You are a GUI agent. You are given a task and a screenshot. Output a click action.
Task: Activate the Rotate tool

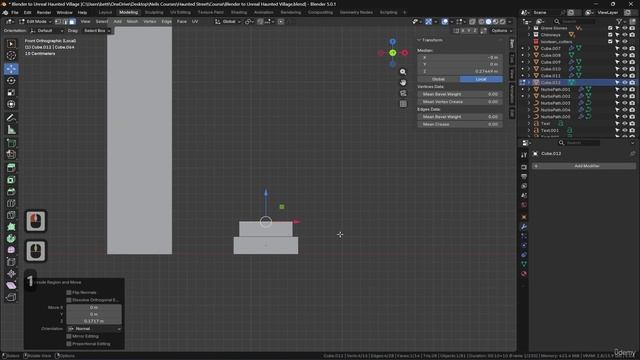[11, 80]
